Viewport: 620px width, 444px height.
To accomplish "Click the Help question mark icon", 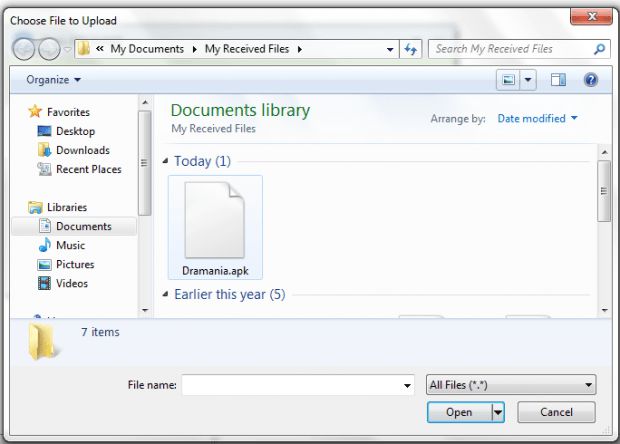I will [590, 79].
